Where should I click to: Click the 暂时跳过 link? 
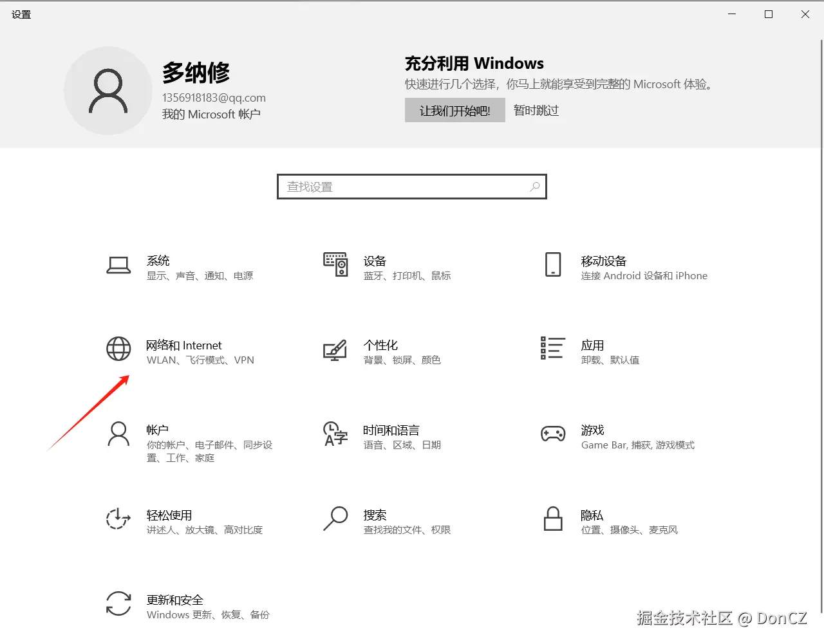coord(536,111)
